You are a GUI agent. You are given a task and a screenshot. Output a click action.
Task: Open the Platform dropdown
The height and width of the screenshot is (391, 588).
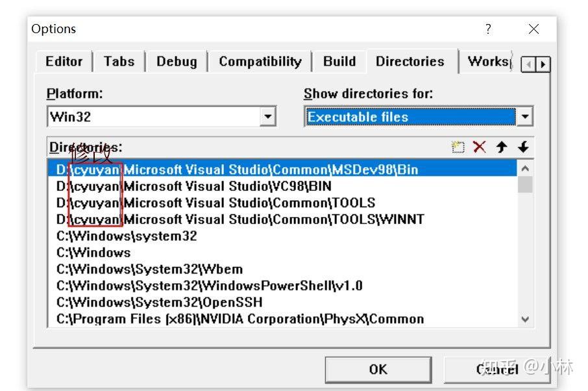(x=268, y=116)
